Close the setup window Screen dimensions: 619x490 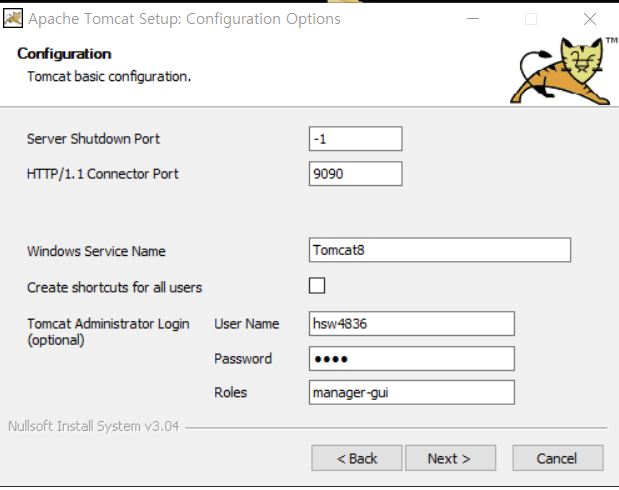point(590,19)
